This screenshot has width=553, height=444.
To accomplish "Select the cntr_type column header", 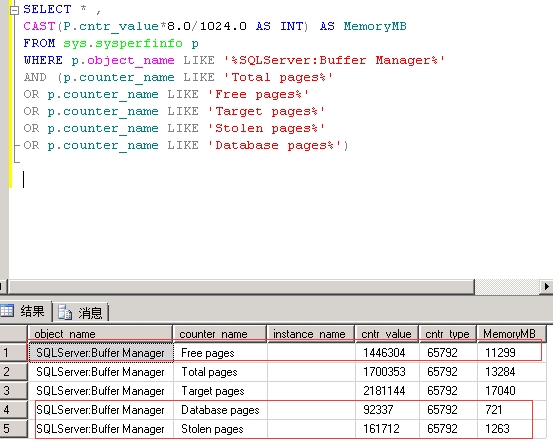I will [448, 334].
